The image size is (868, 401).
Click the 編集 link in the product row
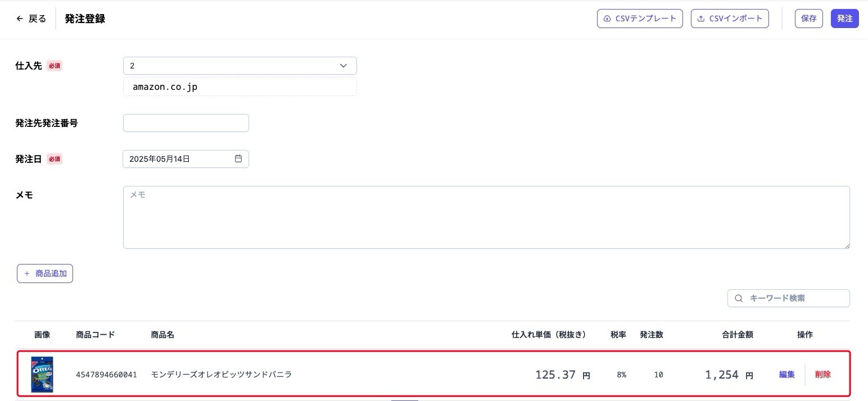(786, 374)
